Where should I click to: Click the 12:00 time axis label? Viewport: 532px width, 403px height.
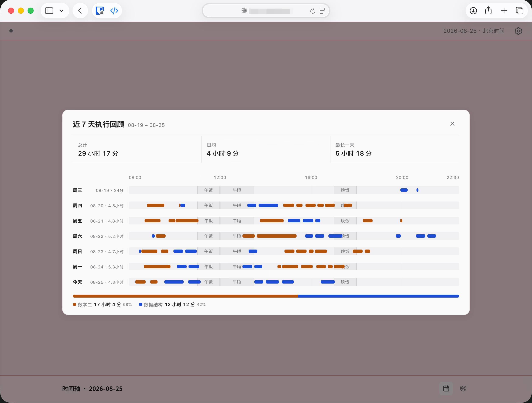(x=220, y=177)
